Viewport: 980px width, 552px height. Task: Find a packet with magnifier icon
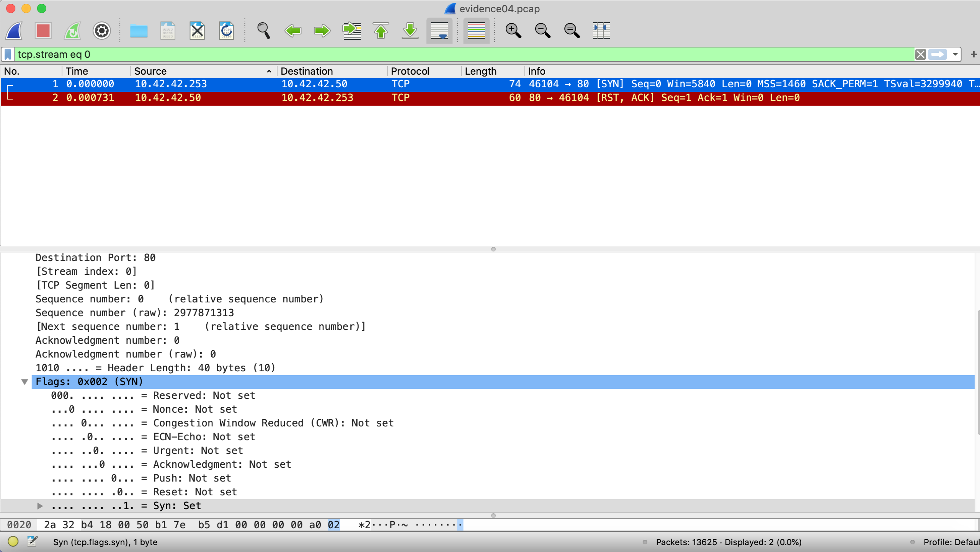[263, 31]
